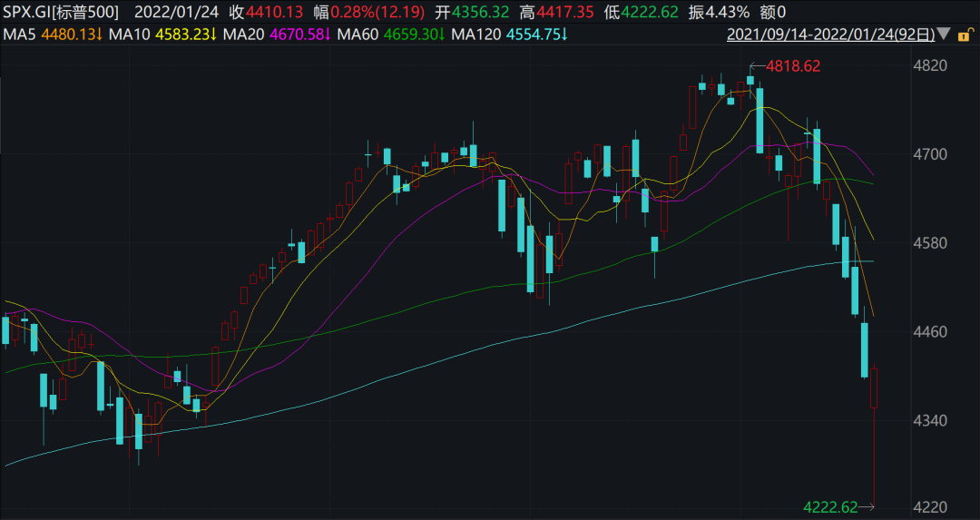Select the MA10 indicator value 4583.23
The width and height of the screenshot is (980, 520).
(181, 34)
